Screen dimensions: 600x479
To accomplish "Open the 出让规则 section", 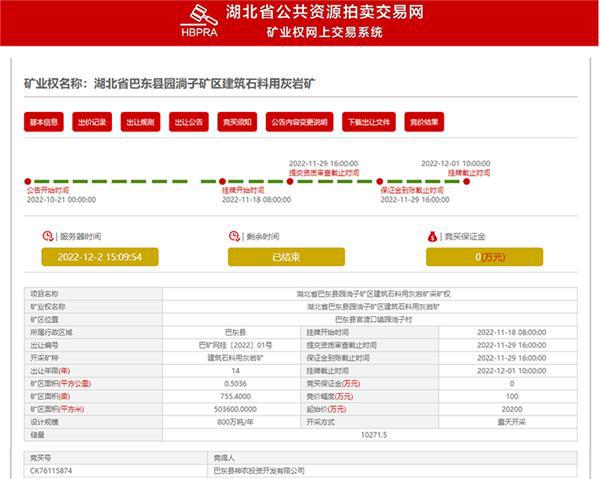I will (140, 122).
